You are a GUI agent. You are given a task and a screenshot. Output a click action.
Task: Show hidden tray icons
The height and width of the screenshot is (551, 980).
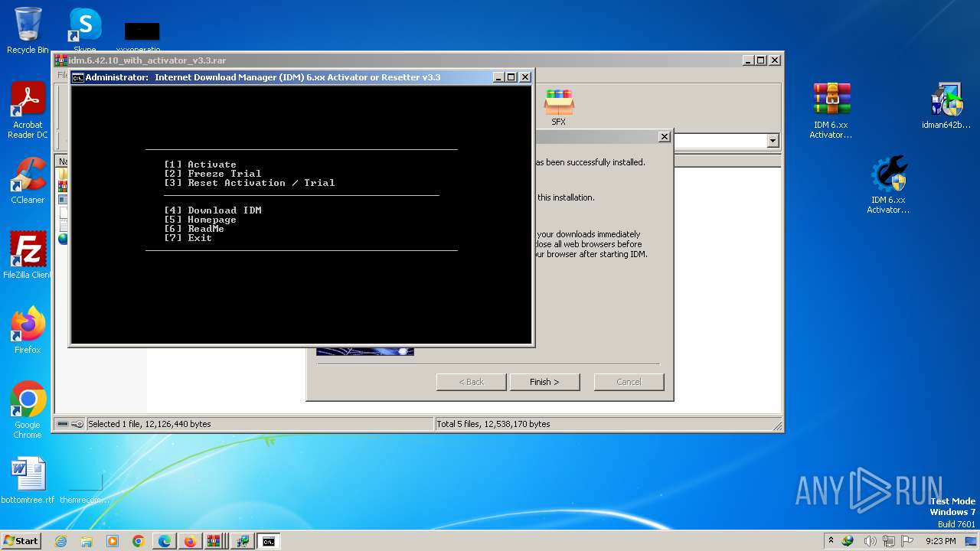tap(831, 541)
